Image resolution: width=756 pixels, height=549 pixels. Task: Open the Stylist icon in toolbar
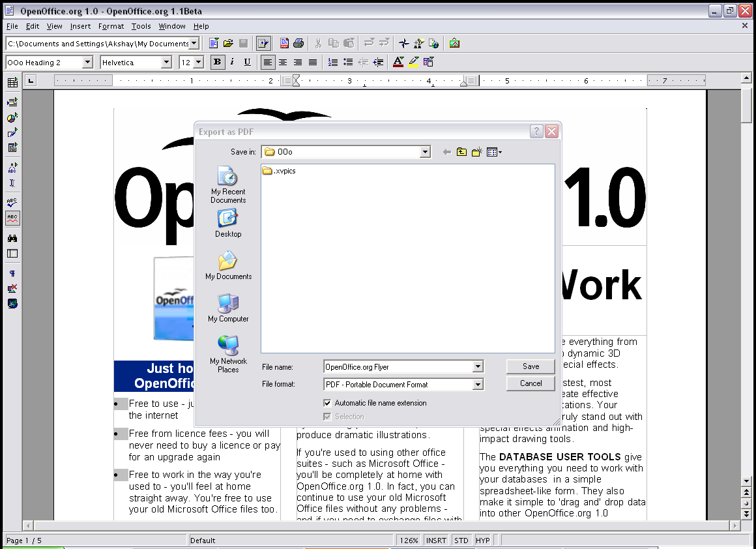point(419,44)
